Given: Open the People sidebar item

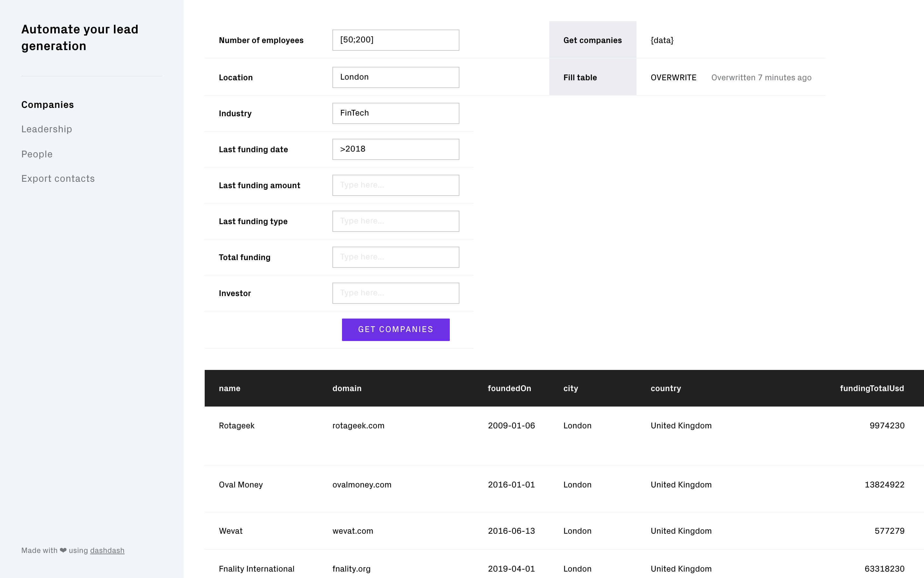Looking at the screenshot, I should (37, 154).
